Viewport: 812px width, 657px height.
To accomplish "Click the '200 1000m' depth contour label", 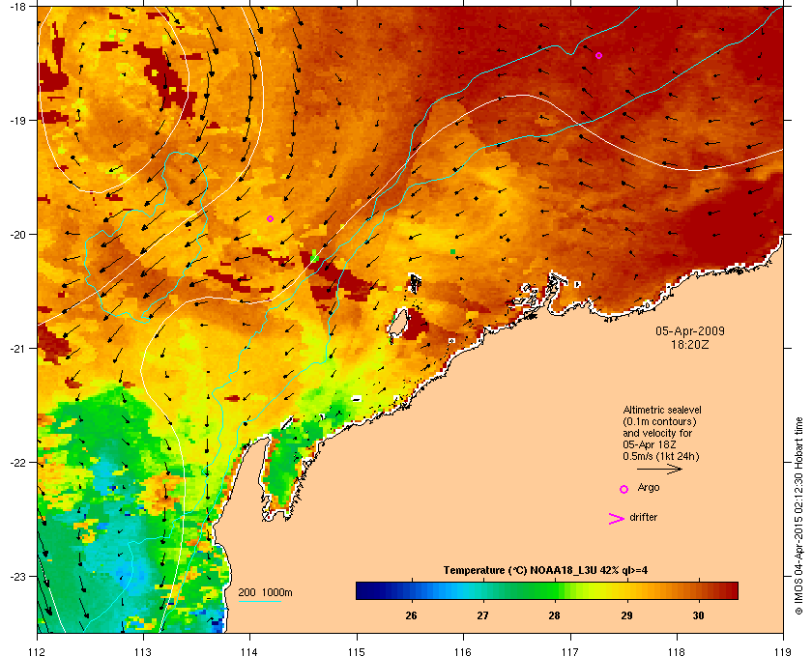I will click(265, 592).
